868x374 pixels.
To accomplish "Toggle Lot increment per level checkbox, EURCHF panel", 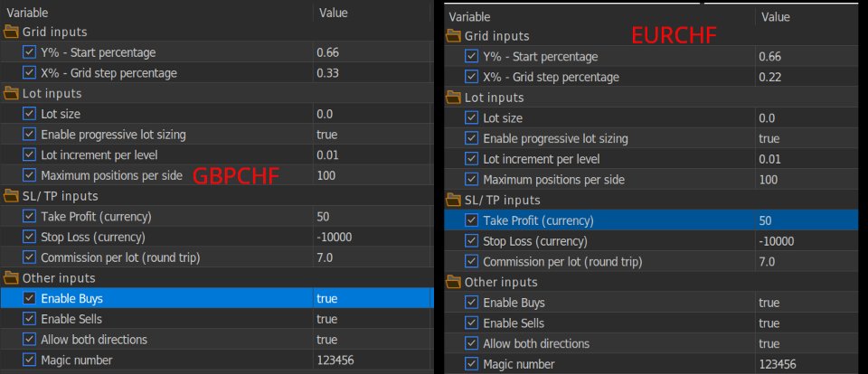I will tap(471, 159).
